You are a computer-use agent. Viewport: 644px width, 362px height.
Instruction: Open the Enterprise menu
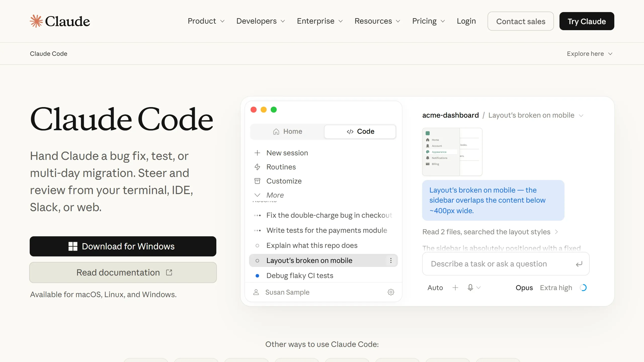(320, 21)
